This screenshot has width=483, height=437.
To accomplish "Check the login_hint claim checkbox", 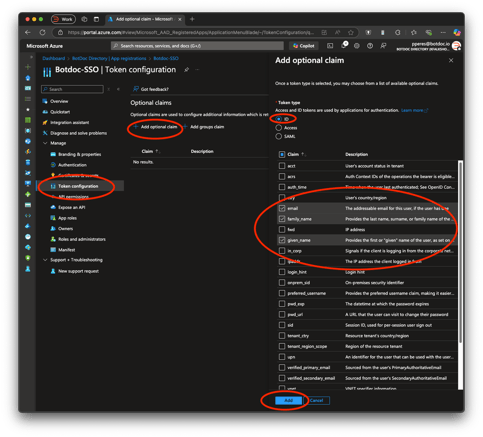I will (282, 272).
